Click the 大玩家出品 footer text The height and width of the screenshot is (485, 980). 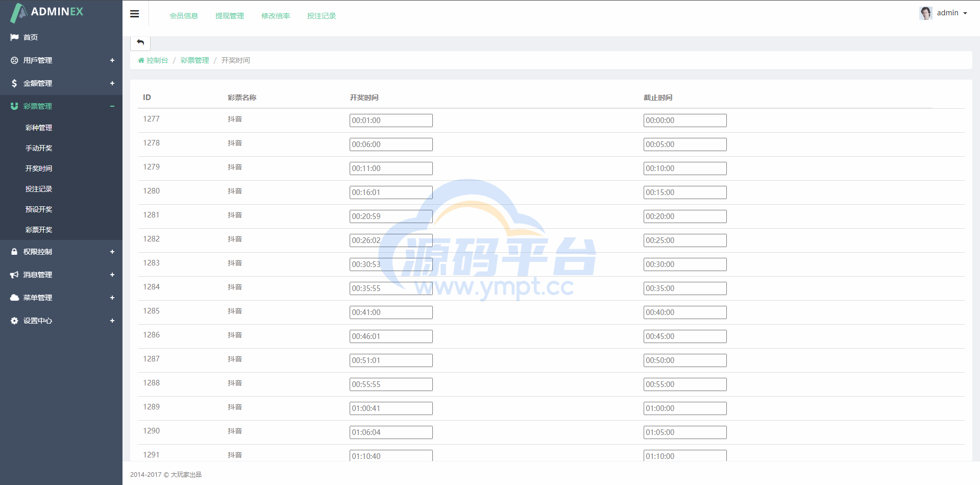186,475
